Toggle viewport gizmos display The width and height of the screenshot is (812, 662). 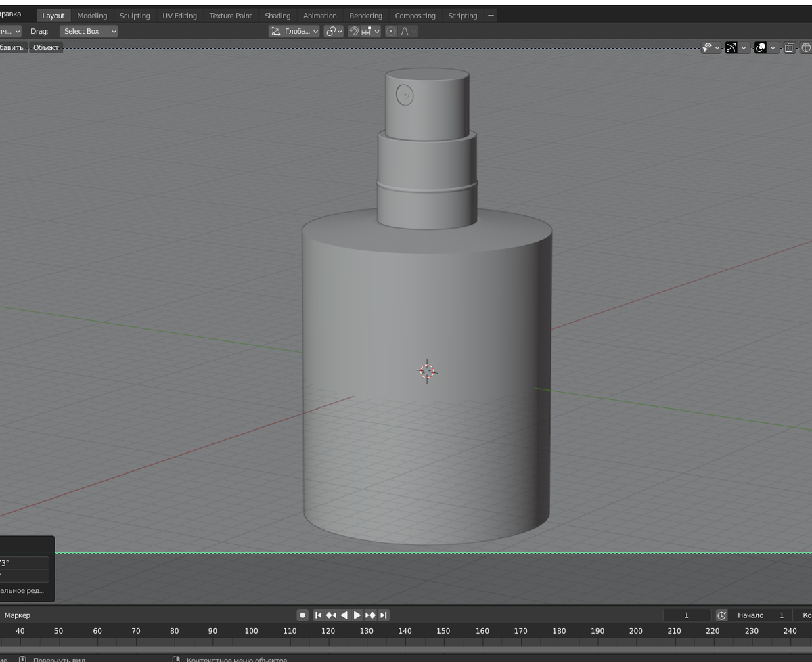(731, 47)
